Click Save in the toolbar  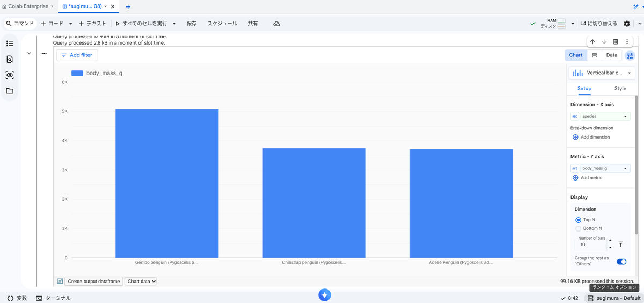(x=192, y=24)
